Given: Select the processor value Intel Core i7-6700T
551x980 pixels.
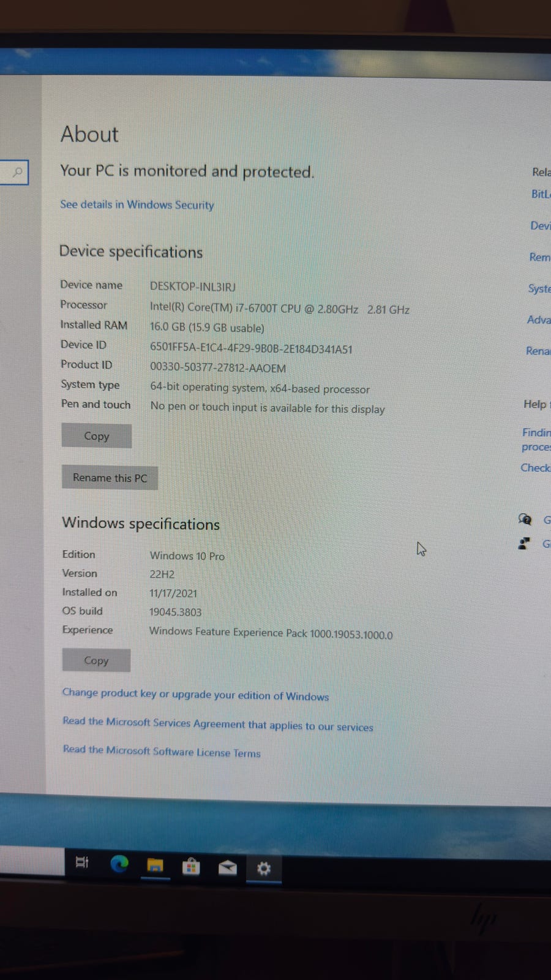Looking at the screenshot, I should click(280, 309).
